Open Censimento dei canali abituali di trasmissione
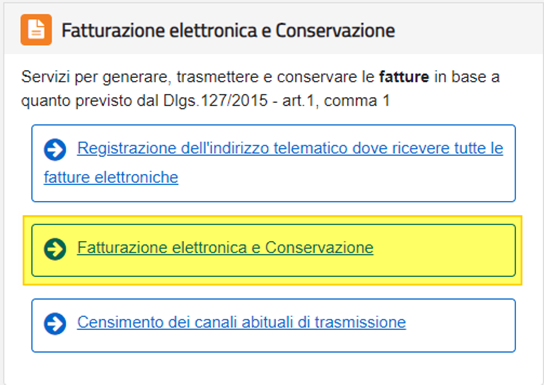Viewport: 544px width, 385px height. click(x=241, y=322)
